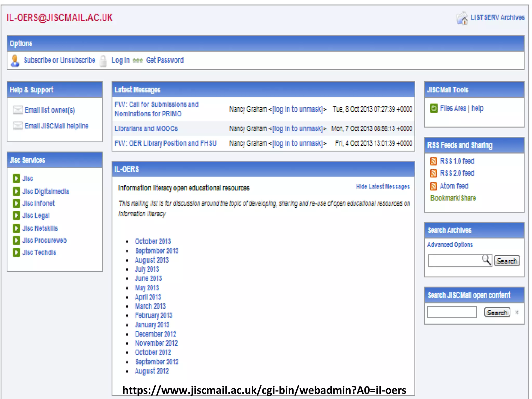Open the LISTSERV Archives link

coord(497,18)
